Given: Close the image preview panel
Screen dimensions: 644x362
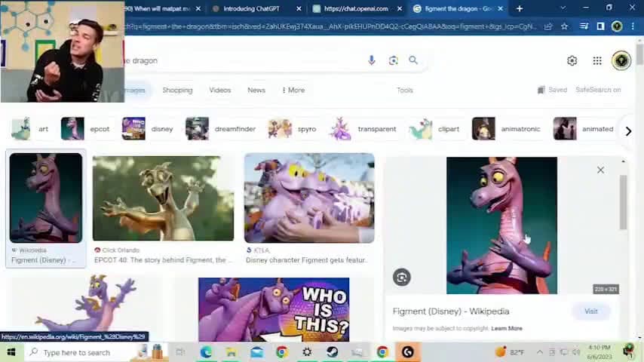Looking at the screenshot, I should (x=600, y=170).
